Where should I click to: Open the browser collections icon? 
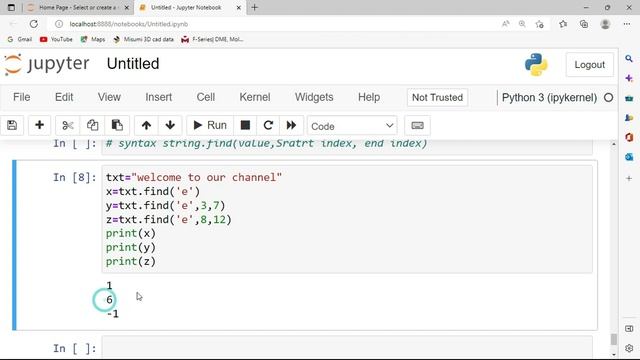[584, 24]
